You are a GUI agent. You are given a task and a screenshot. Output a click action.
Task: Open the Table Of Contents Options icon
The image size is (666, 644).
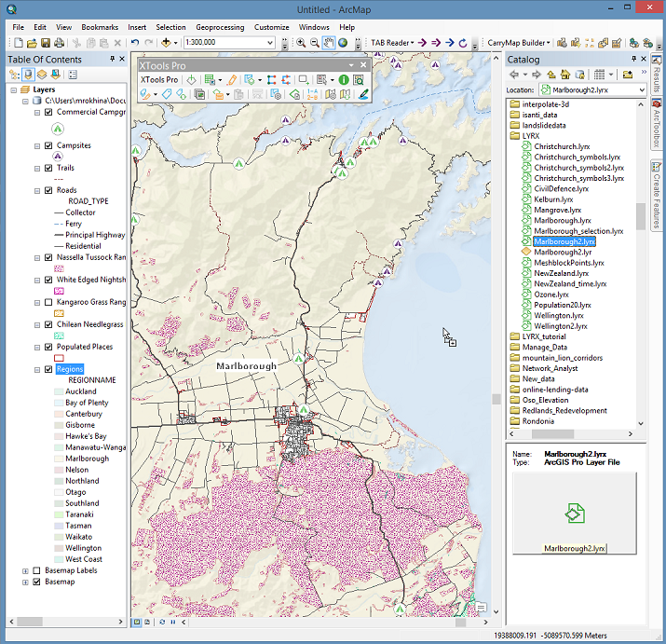[73, 75]
